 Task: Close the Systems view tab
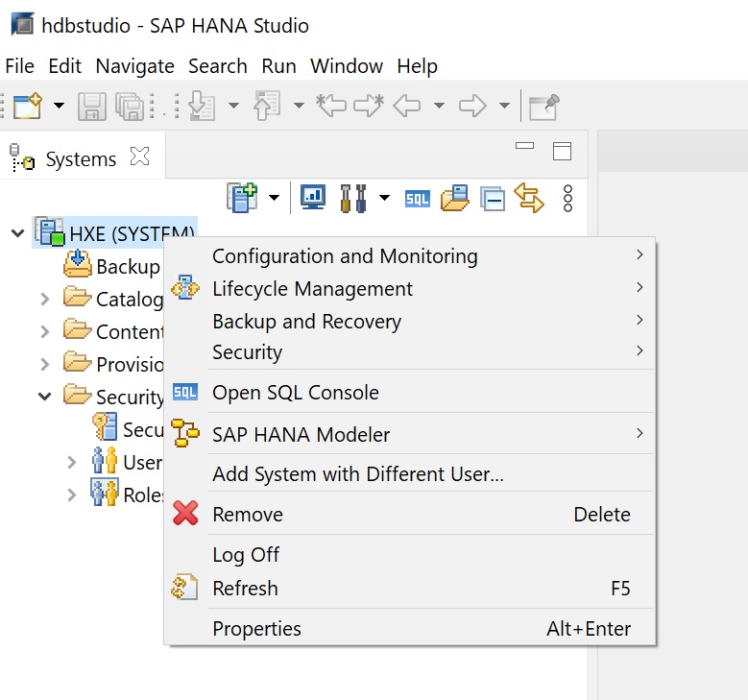[139, 157]
